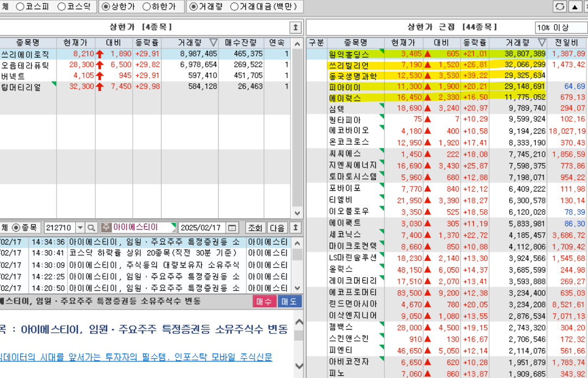Click the 구분 column header

[x=317, y=43]
